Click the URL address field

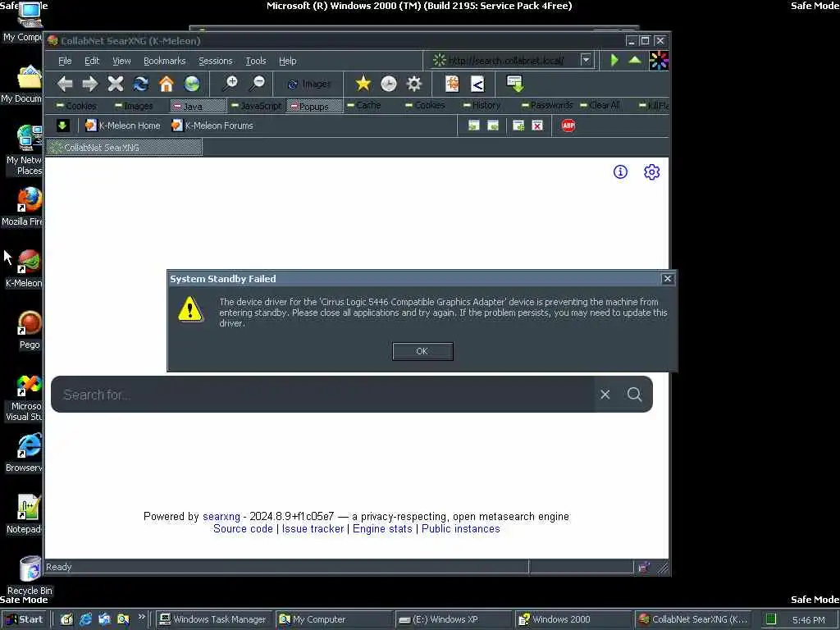[505, 61]
